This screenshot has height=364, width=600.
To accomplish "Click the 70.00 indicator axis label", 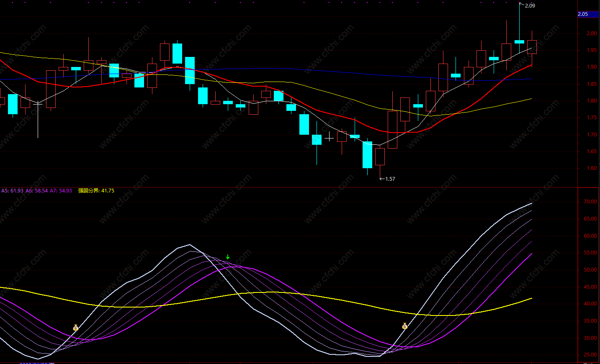I will [x=590, y=202].
